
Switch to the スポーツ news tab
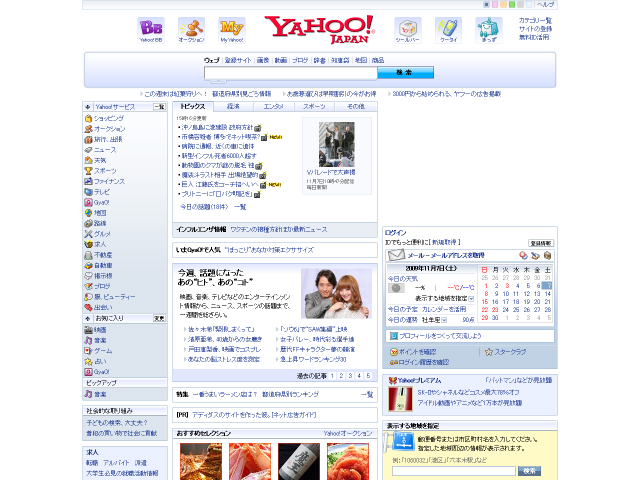tap(314, 107)
